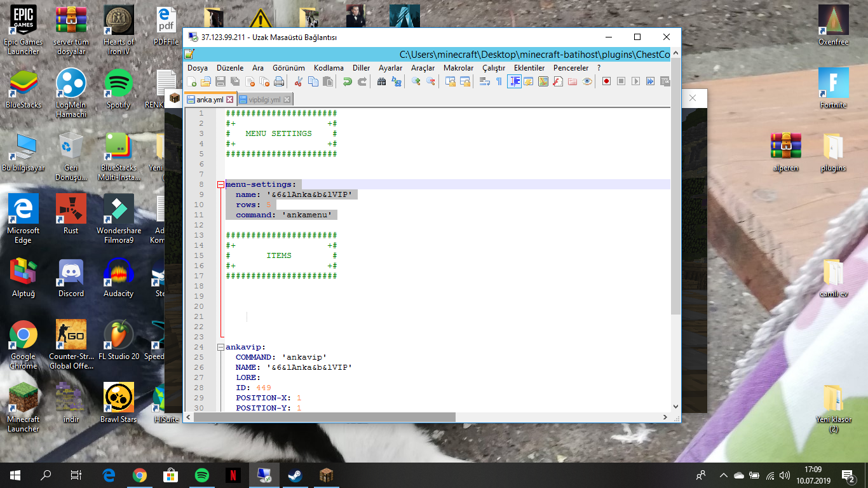
Task: Click the Save All toolbar icon
Action: tap(235, 81)
